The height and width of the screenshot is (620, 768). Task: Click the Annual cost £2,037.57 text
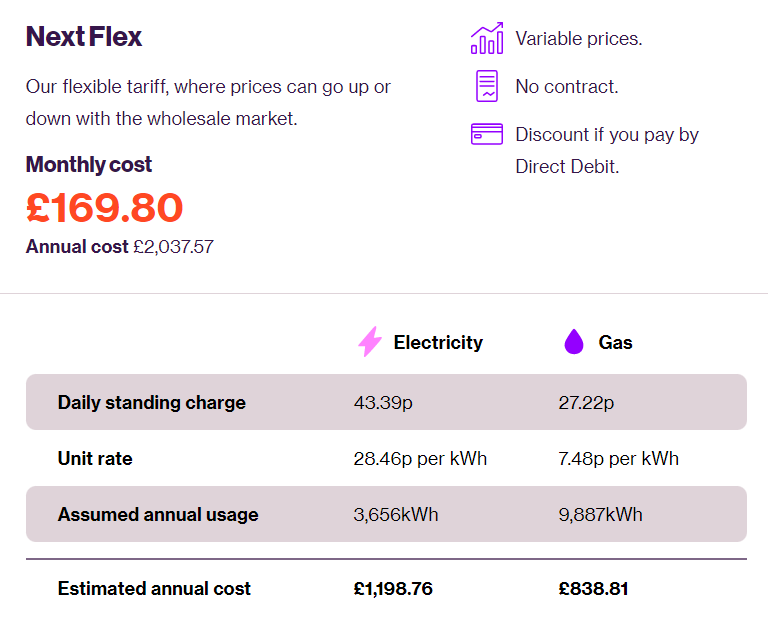click(x=120, y=246)
